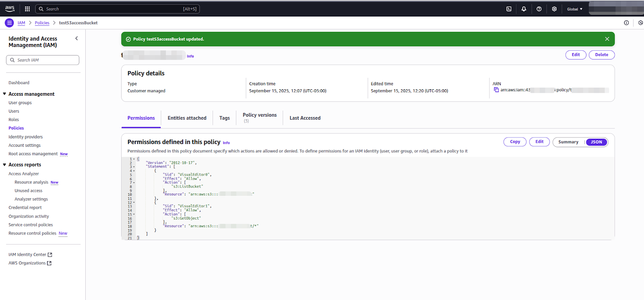Open the notifications bell
644x300 pixels.
pyautogui.click(x=524, y=9)
